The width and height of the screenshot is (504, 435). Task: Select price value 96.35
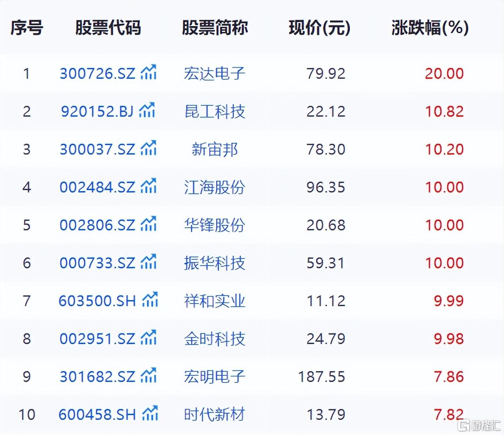point(326,187)
